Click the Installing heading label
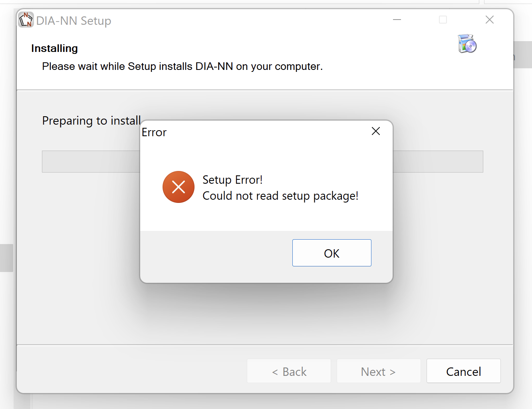 pos(54,48)
